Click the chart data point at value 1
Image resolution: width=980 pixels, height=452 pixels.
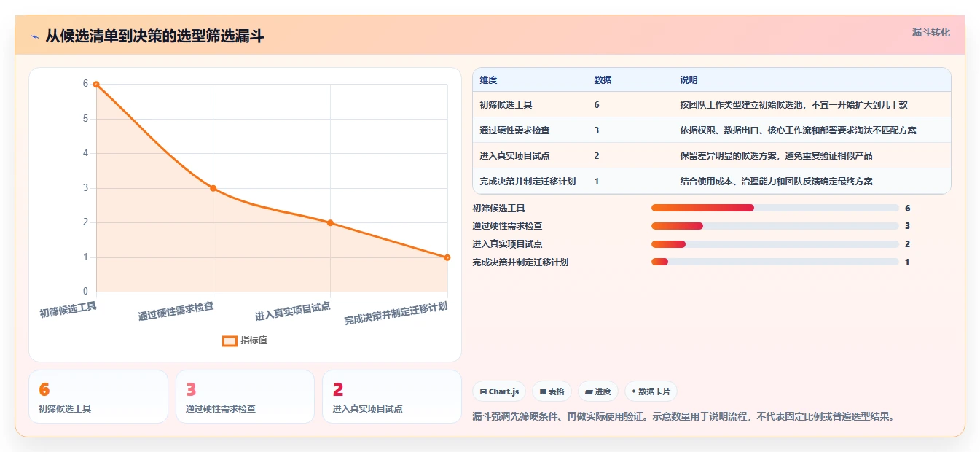[x=447, y=257]
